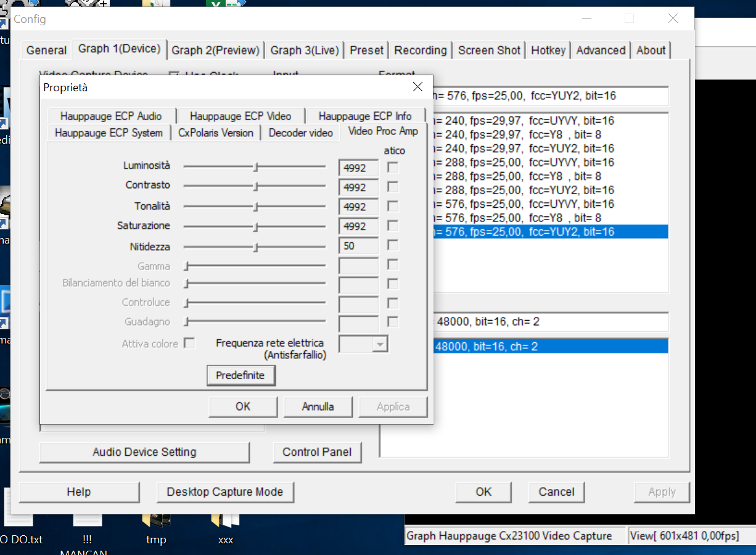
Task: Open the Preset tab
Action: click(x=367, y=51)
